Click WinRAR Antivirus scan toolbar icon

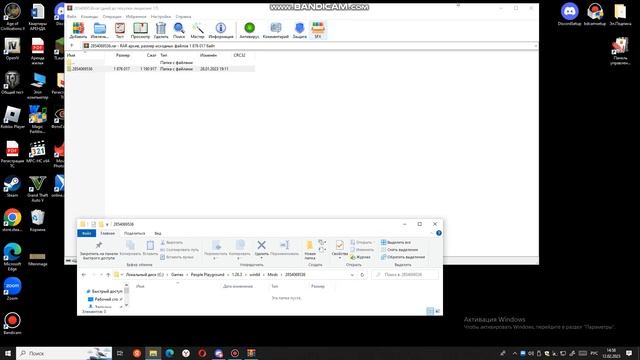point(249,31)
